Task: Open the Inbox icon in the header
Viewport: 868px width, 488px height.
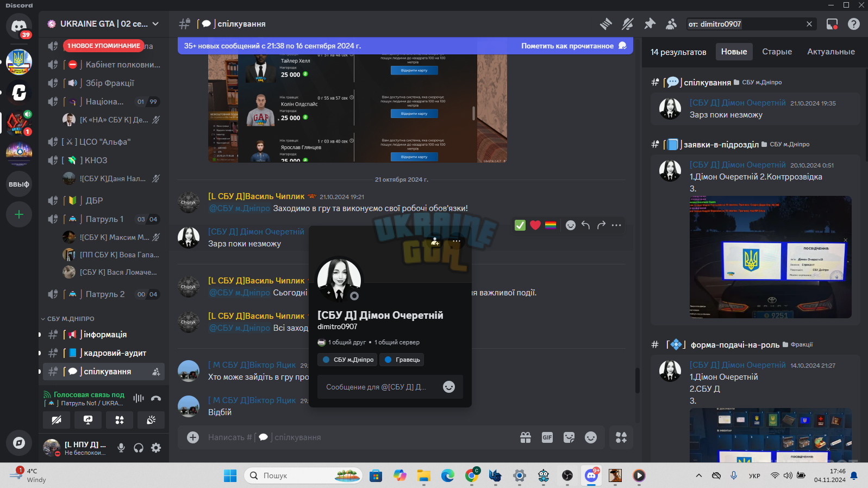Action: pos(832,24)
